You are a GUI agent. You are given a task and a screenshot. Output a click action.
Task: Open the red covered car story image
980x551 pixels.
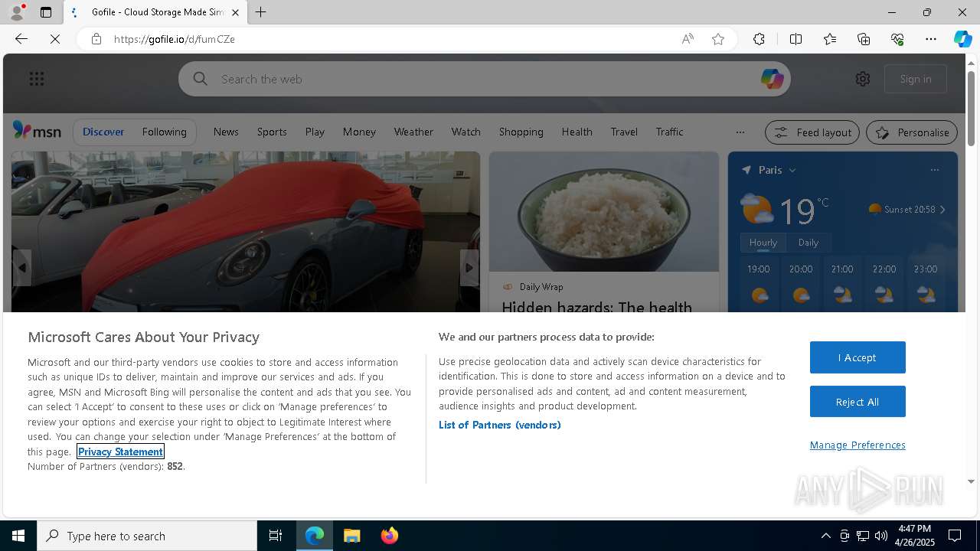click(x=246, y=231)
